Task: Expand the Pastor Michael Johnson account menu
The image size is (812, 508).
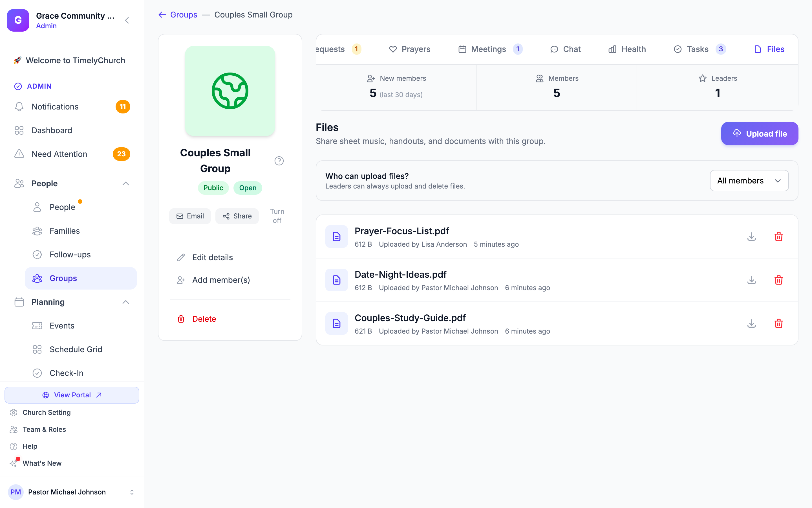Action: click(72, 492)
